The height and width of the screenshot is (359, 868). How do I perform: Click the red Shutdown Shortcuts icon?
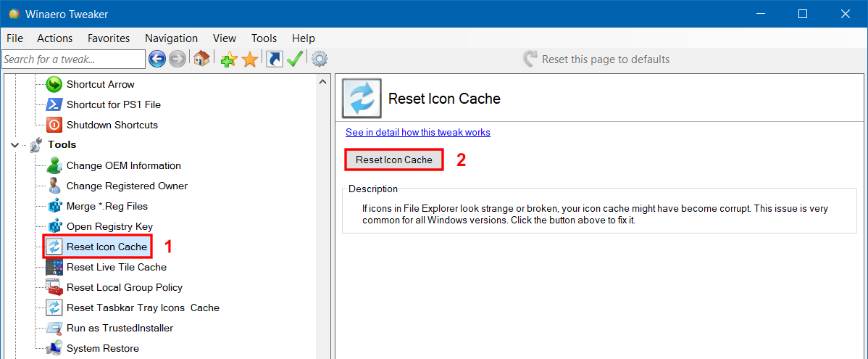[x=54, y=125]
